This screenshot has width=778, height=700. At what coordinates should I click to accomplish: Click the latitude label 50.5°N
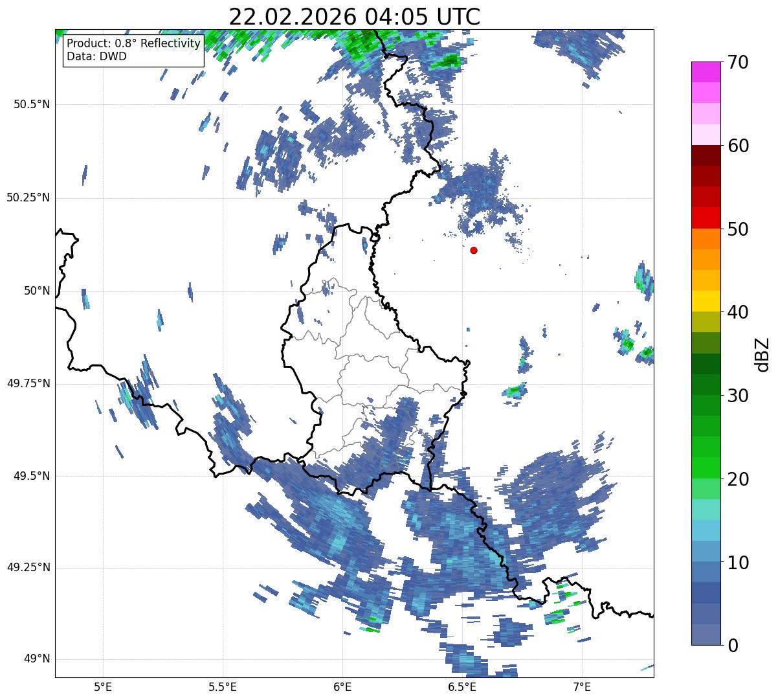(x=32, y=105)
